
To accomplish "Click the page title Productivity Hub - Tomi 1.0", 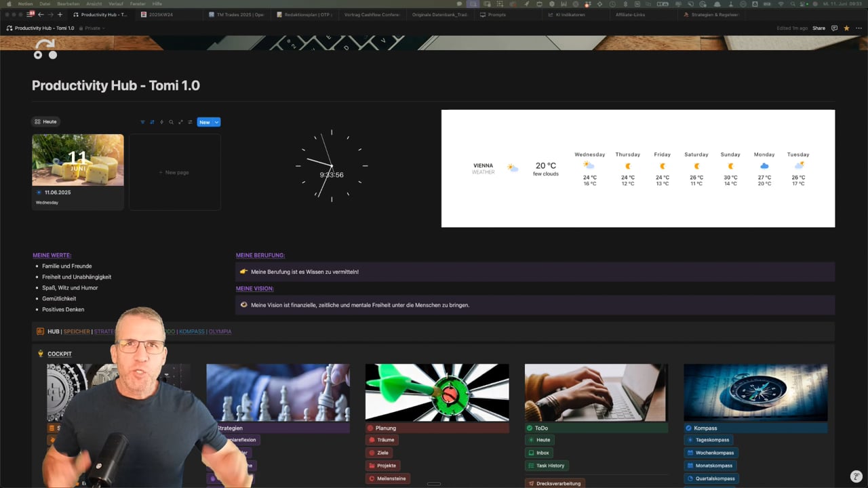I will [116, 85].
